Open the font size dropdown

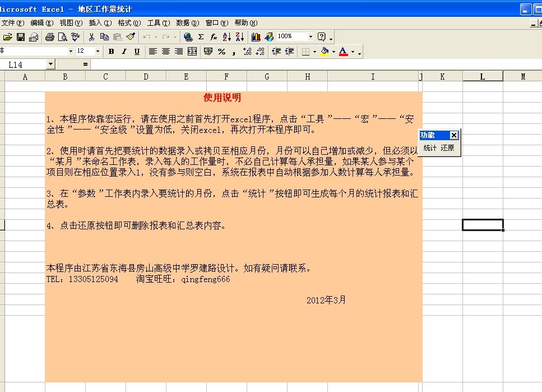click(x=98, y=51)
